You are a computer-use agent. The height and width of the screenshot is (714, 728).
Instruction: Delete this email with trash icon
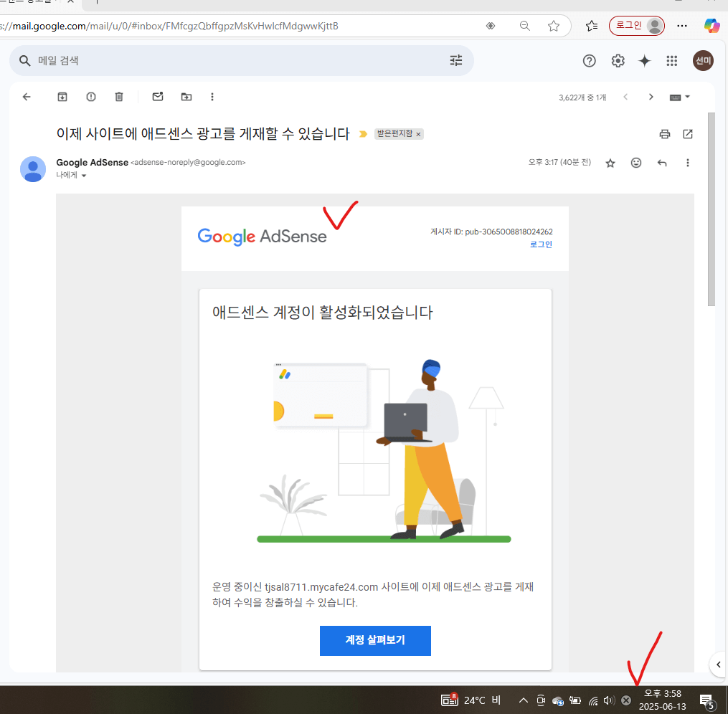119,97
